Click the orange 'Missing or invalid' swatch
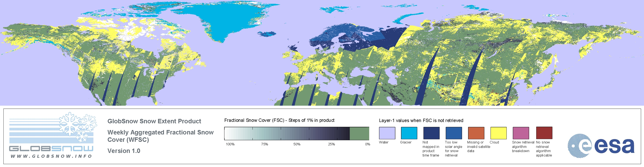644x167 pixels. (x=476, y=133)
